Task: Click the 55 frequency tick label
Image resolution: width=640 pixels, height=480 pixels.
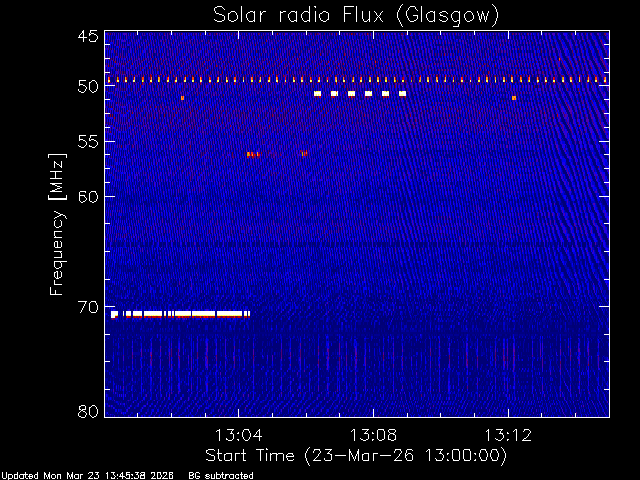Action: click(88, 142)
